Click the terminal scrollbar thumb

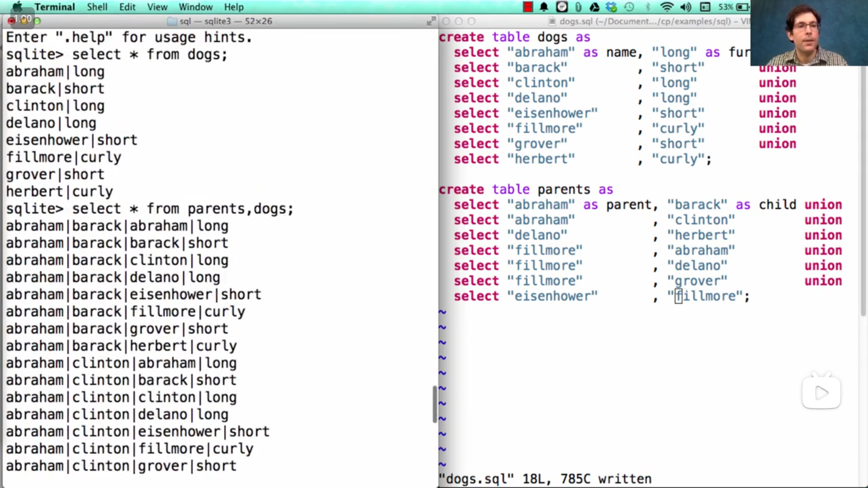434,404
